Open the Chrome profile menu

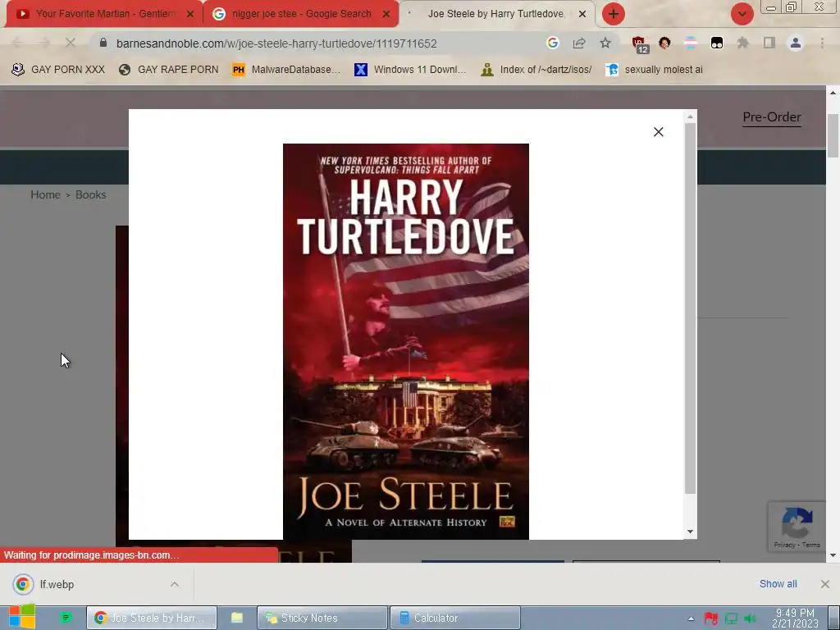pyautogui.click(x=796, y=43)
